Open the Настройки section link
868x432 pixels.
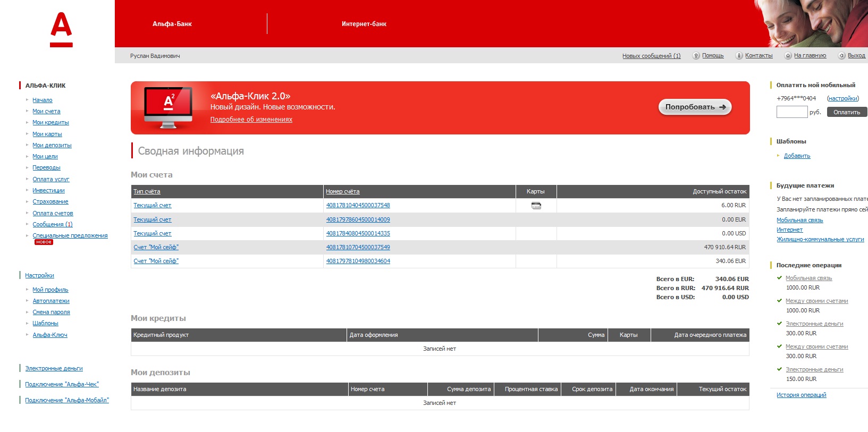pos(40,275)
